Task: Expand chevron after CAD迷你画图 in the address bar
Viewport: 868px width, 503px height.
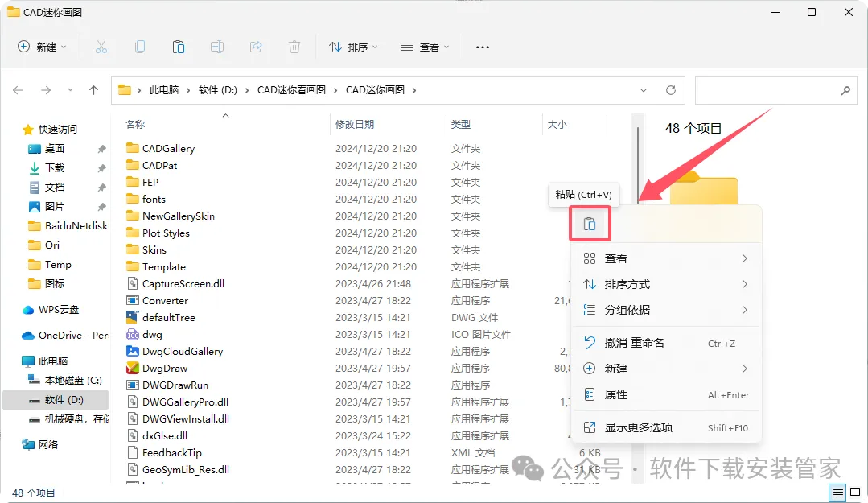Action: pos(414,90)
